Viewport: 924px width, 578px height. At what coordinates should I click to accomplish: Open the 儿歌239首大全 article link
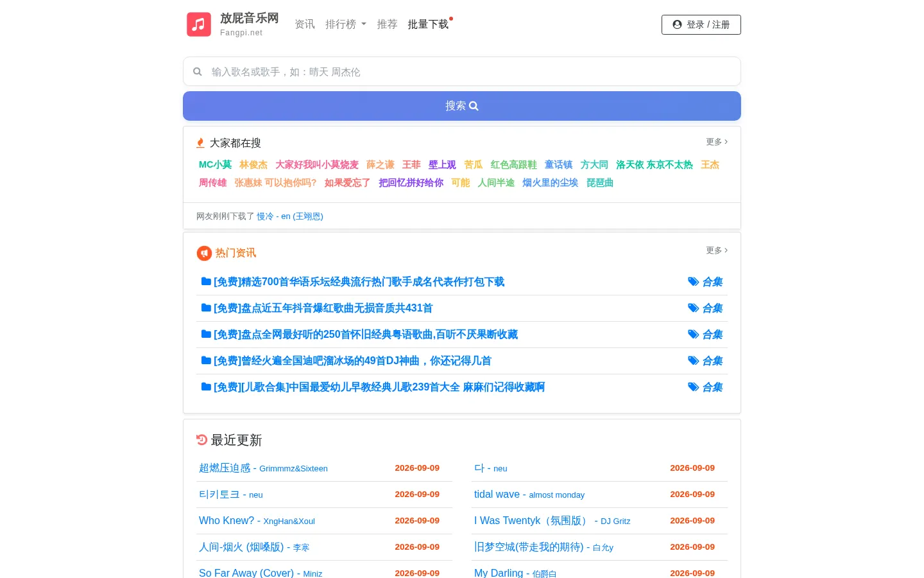379,387
